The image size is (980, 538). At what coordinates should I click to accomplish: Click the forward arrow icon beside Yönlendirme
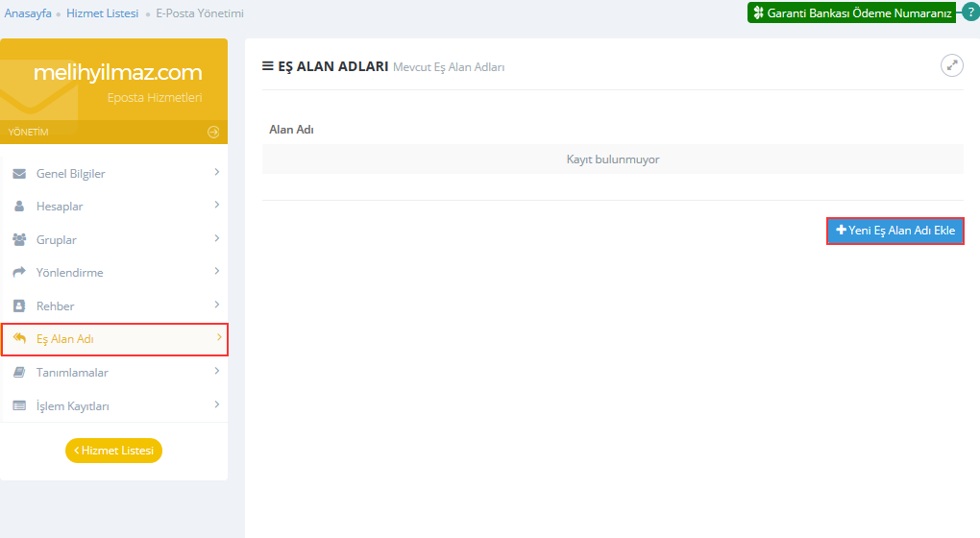coord(19,273)
